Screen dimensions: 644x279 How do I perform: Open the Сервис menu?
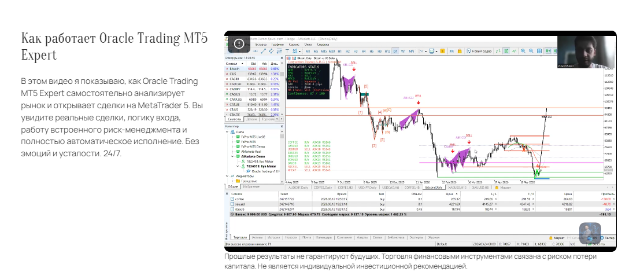tap(294, 45)
